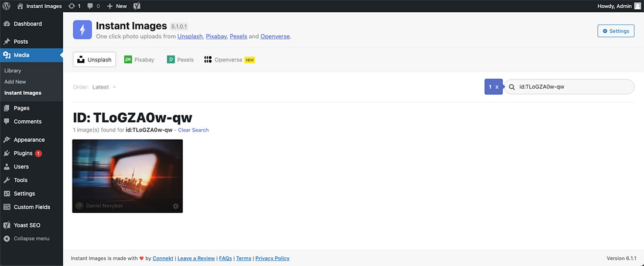644x266 pixels.
Task: Click the search magnifier icon
Action: (x=512, y=87)
